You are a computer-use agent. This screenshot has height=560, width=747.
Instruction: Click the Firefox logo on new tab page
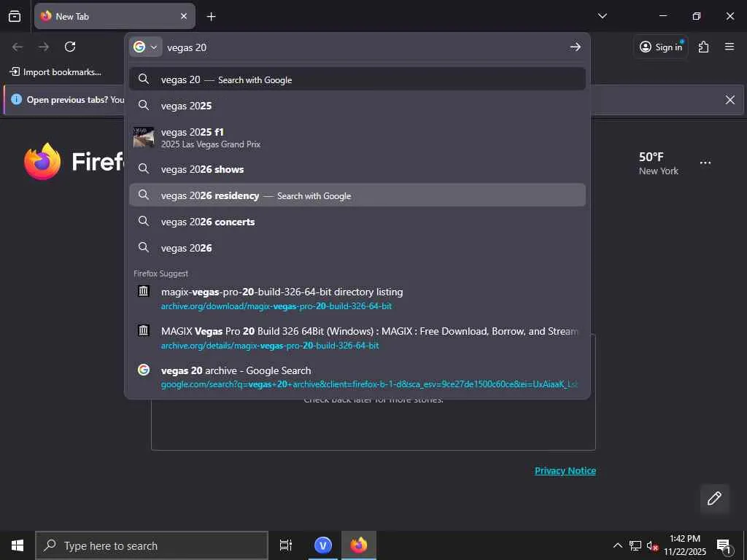(42, 162)
